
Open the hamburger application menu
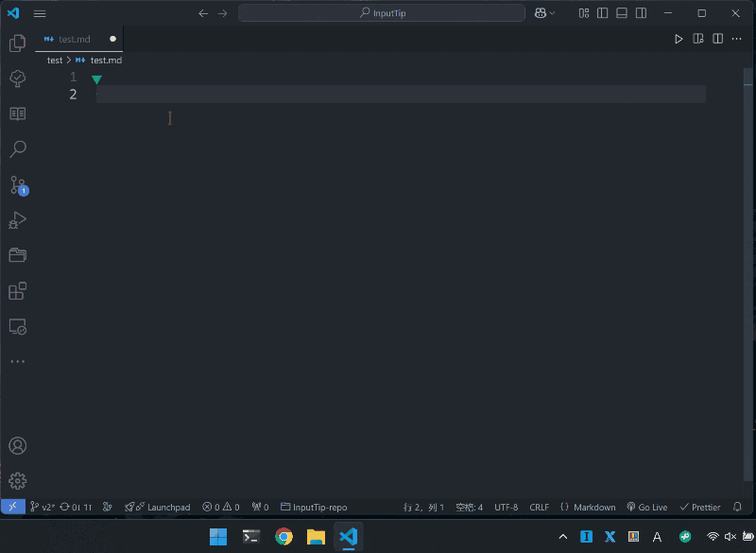click(40, 13)
